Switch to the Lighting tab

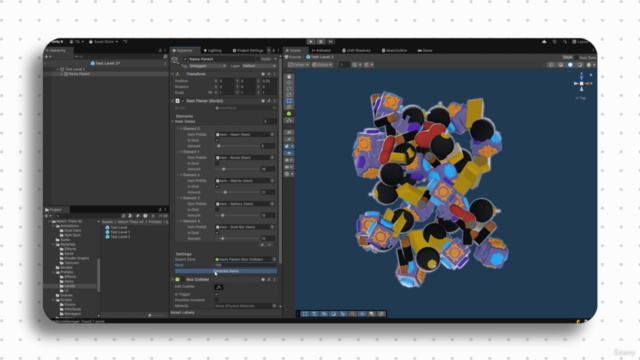pos(212,51)
